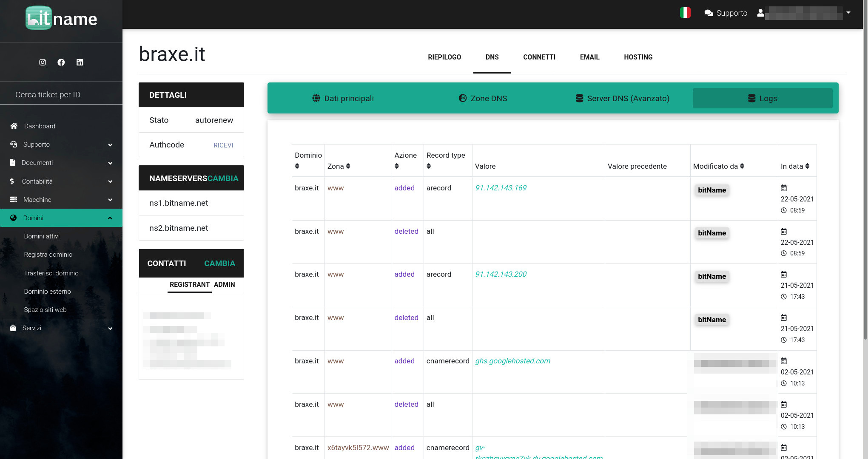Viewport: 868px width, 459px height.
Task: Click zone x6tayvk5l572.www cell
Action: coord(358,448)
